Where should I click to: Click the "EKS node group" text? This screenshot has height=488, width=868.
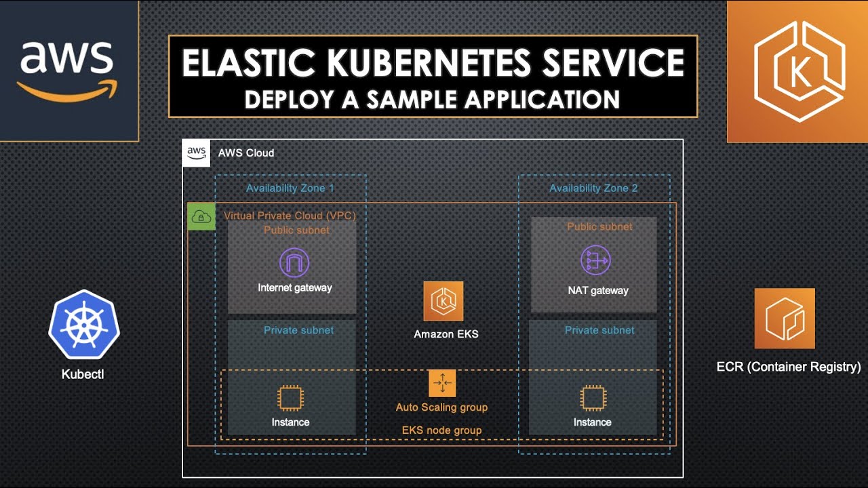pyautogui.click(x=442, y=430)
